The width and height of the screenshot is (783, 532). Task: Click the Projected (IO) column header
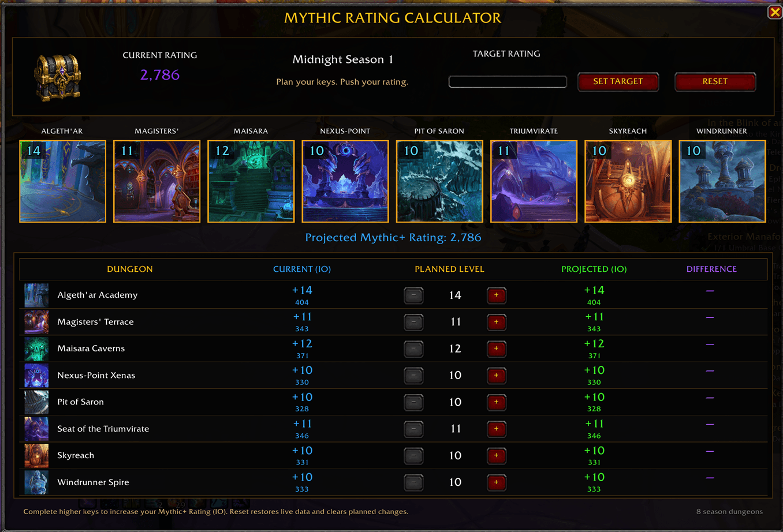tap(594, 269)
